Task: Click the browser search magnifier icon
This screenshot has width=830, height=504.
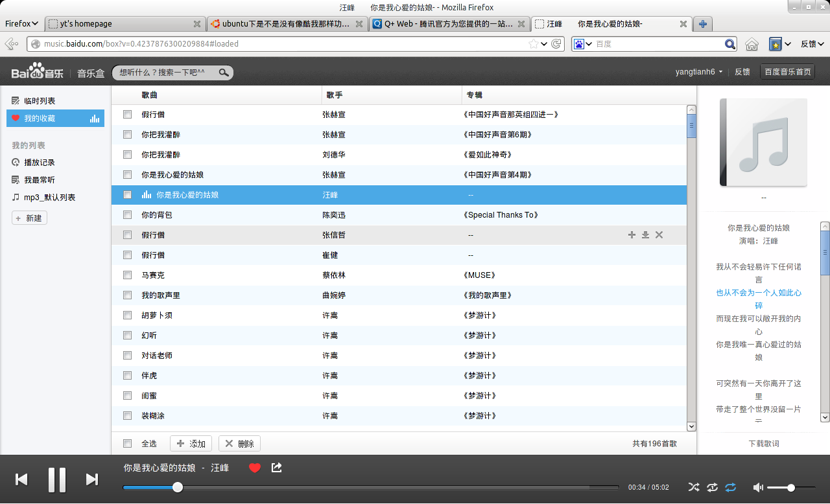Action: [x=730, y=44]
